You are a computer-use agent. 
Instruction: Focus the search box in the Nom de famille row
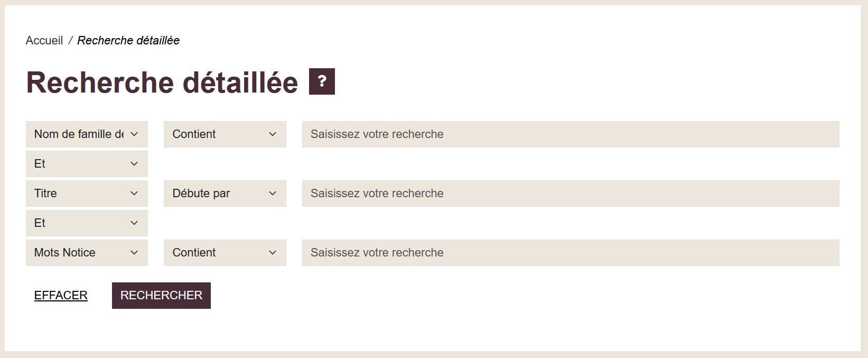coord(571,134)
